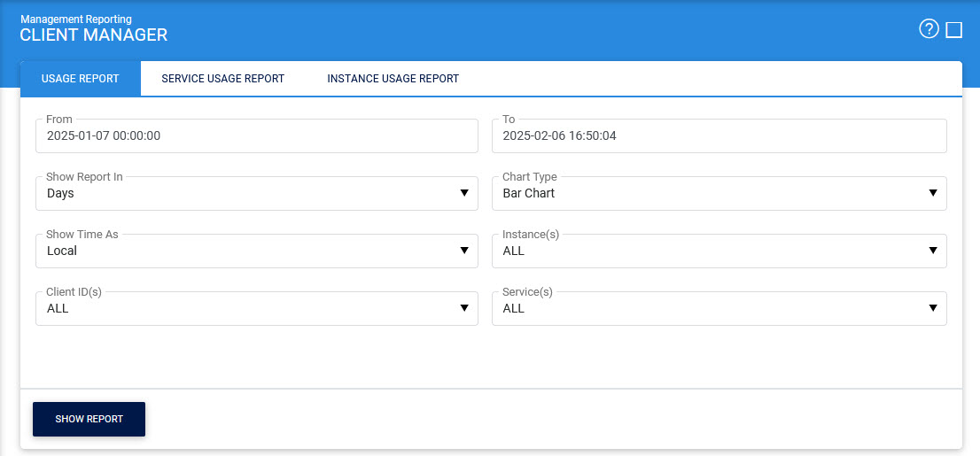Expand the Bar Chart selection field

[x=709, y=194]
